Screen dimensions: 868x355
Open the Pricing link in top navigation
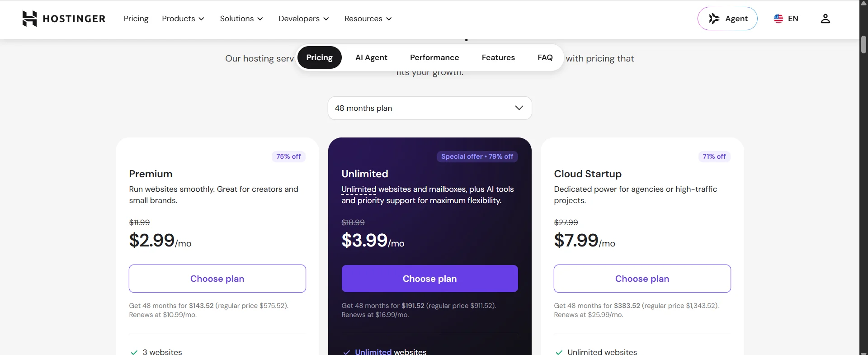[x=136, y=19]
